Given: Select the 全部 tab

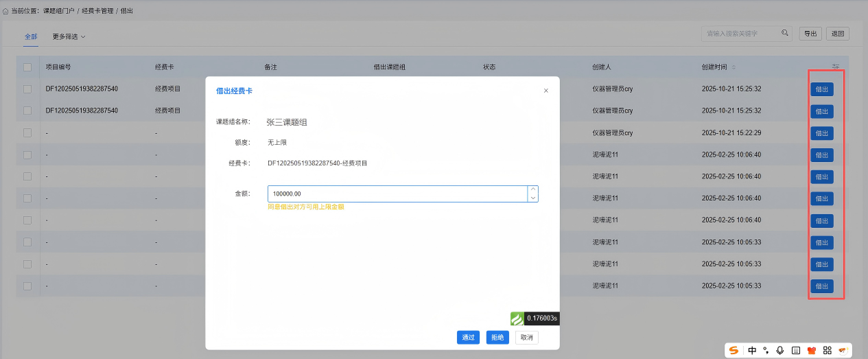Looking at the screenshot, I should pyautogui.click(x=31, y=36).
